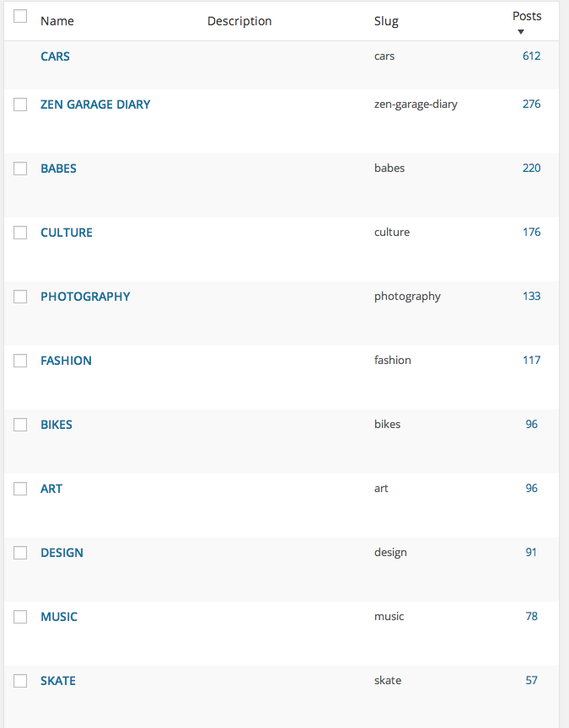Click the Posts sort arrow icon
Image resolution: width=569 pixels, height=728 pixels.
(521, 32)
